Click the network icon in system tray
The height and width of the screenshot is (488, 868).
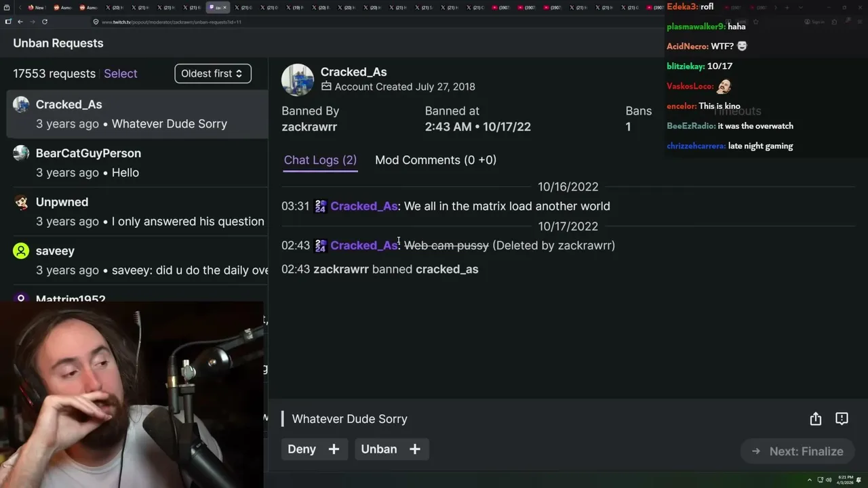[821, 480]
